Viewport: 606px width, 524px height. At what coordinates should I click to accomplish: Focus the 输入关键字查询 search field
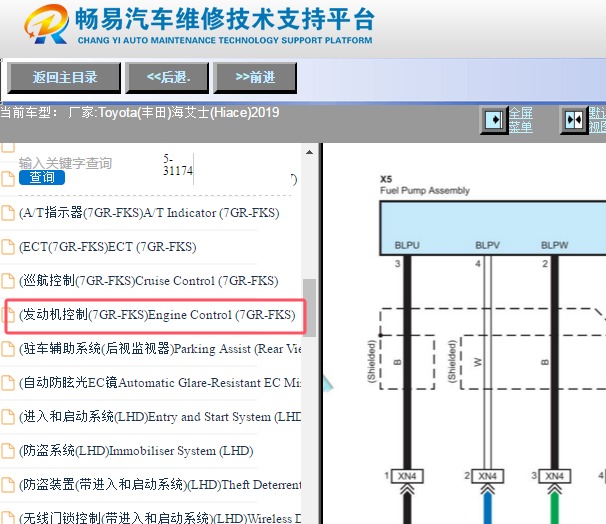pos(65,163)
